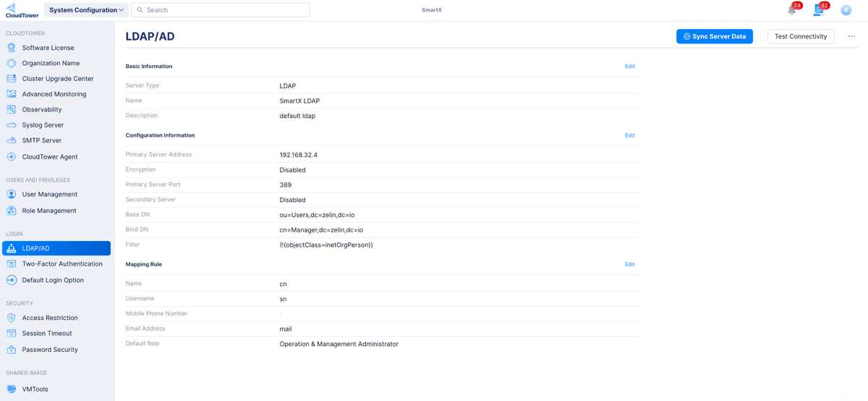This screenshot has height=401, width=868.
Task: Edit the Mapping Rule section
Action: pyautogui.click(x=629, y=264)
